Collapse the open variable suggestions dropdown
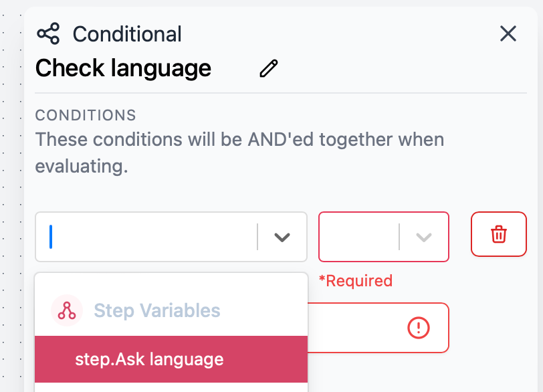The height and width of the screenshot is (392, 543). (x=283, y=236)
